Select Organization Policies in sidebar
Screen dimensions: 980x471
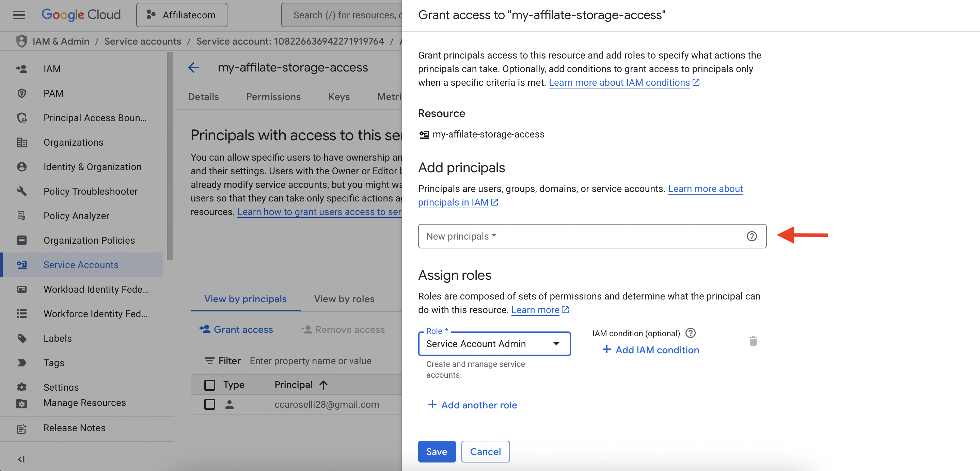(89, 240)
